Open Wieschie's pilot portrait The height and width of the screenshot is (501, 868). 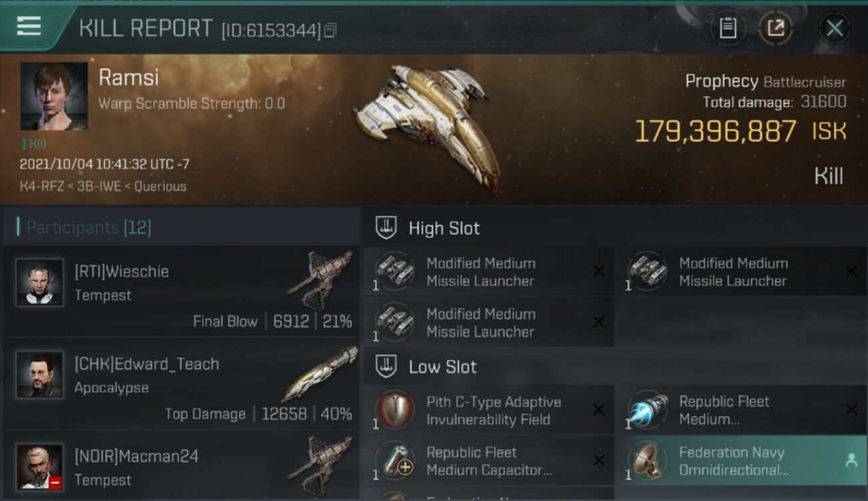coord(40,283)
